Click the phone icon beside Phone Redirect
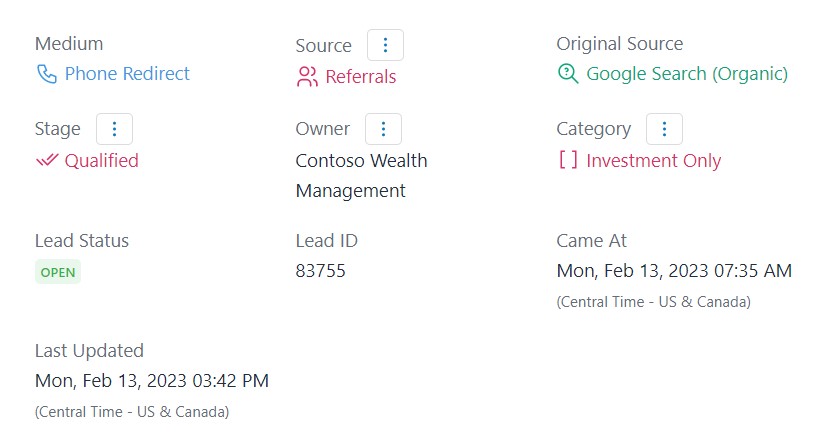 47,74
